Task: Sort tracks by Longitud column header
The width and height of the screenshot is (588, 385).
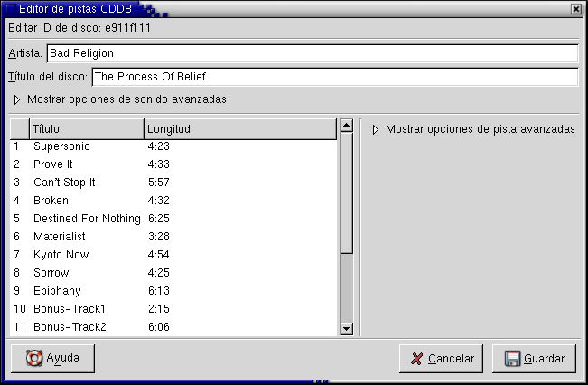Action: click(239, 129)
